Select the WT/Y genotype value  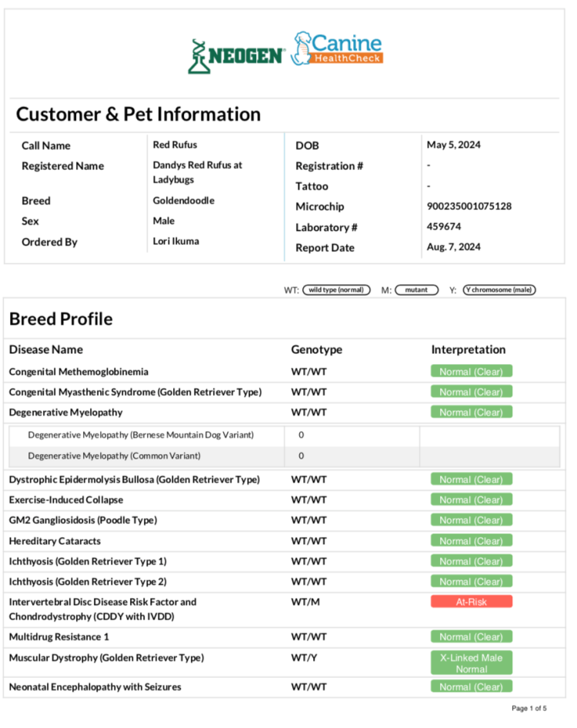pos(305,658)
